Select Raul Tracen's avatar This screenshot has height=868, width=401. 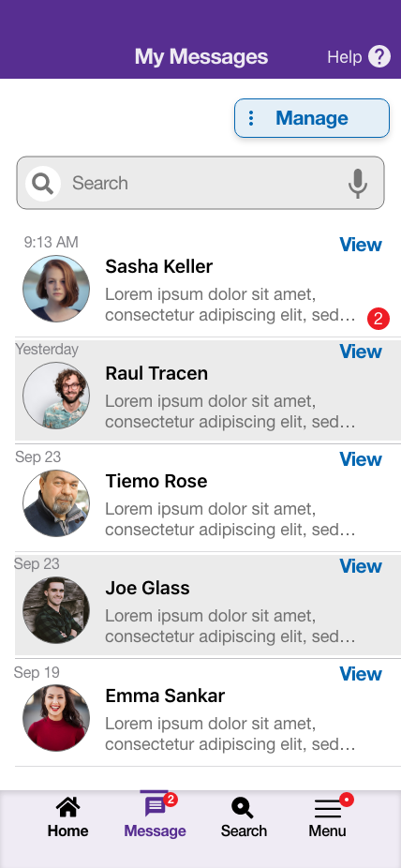point(56,396)
